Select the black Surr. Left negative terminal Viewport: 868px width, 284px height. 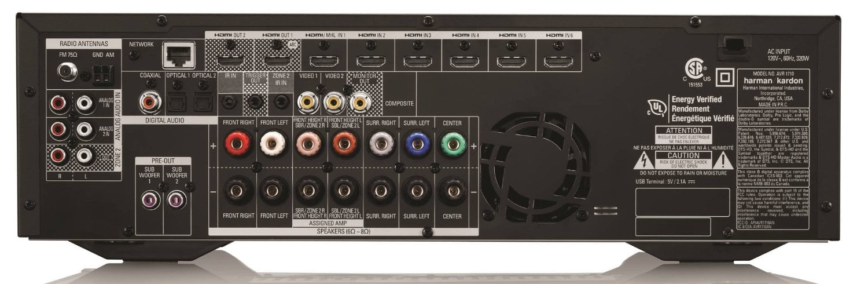pyautogui.click(x=417, y=190)
